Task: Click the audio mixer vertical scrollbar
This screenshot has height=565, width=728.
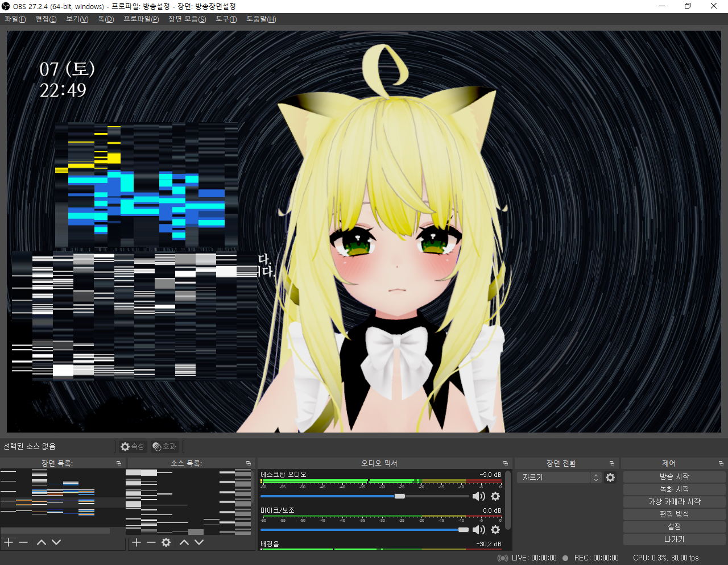Action: pyautogui.click(x=508, y=500)
